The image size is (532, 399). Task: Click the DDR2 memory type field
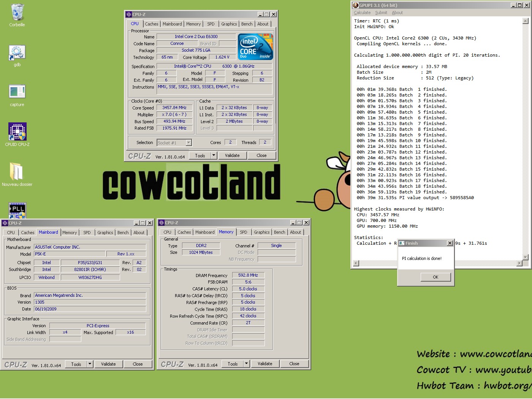click(201, 246)
